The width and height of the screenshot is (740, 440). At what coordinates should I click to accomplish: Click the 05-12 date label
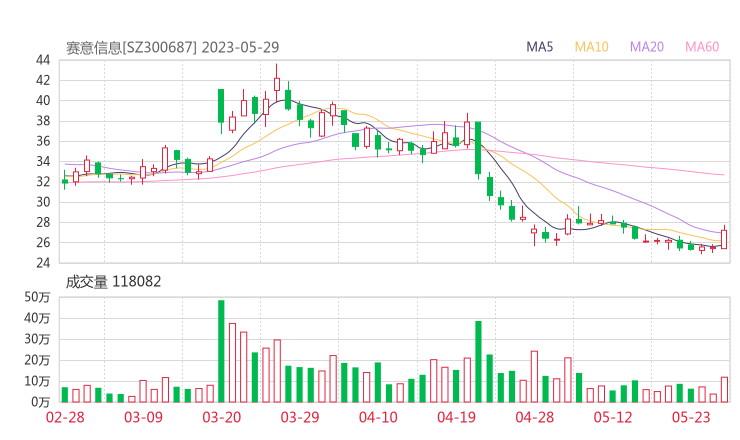pos(613,417)
